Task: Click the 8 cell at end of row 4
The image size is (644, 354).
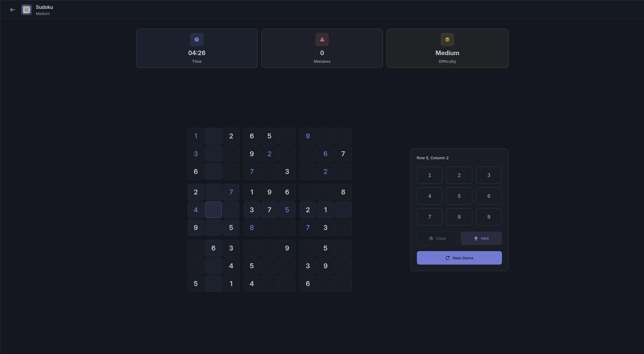Action: 343,192
